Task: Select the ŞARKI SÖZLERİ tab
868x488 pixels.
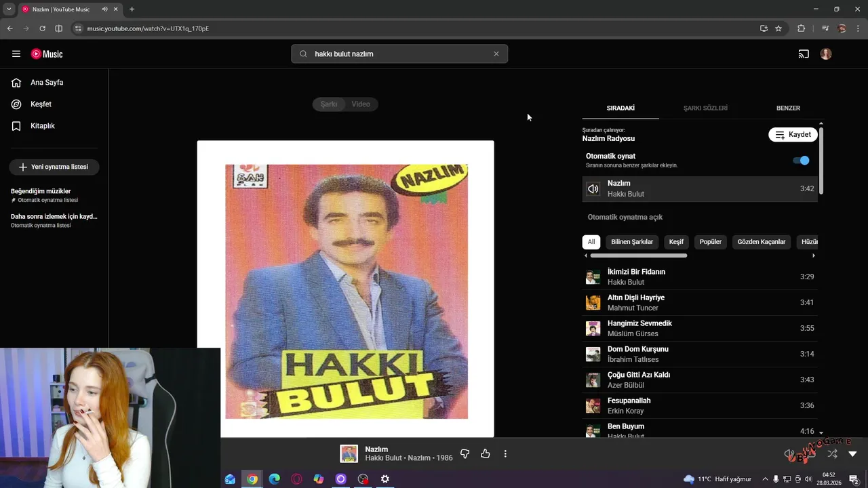Action: (x=705, y=108)
